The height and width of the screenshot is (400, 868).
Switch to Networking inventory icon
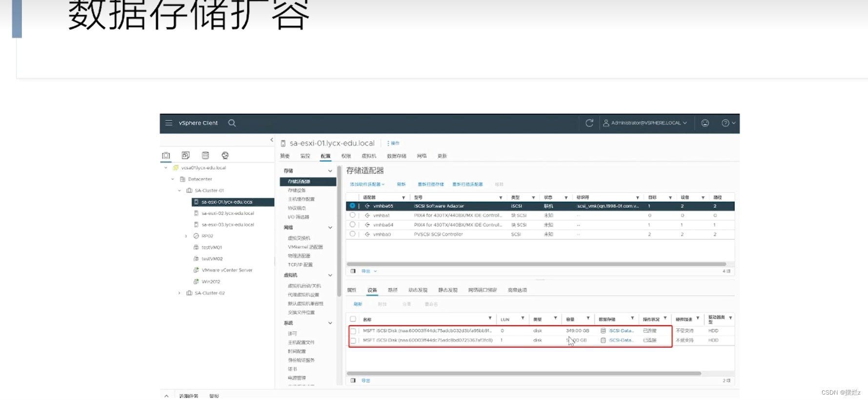225,155
